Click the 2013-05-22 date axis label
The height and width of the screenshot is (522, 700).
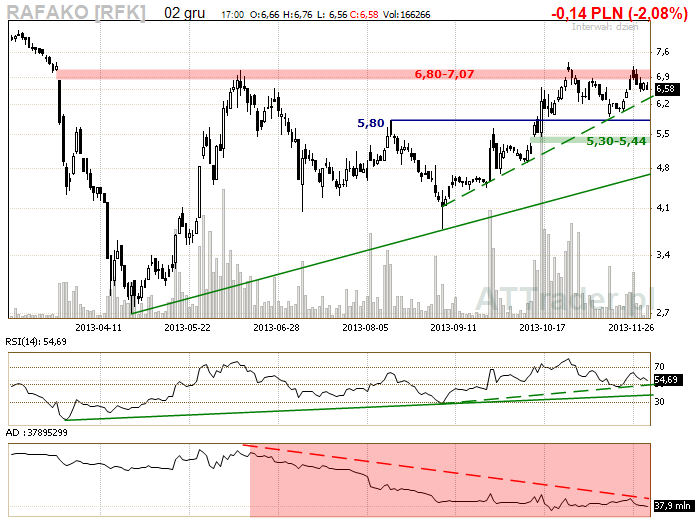[188, 328]
